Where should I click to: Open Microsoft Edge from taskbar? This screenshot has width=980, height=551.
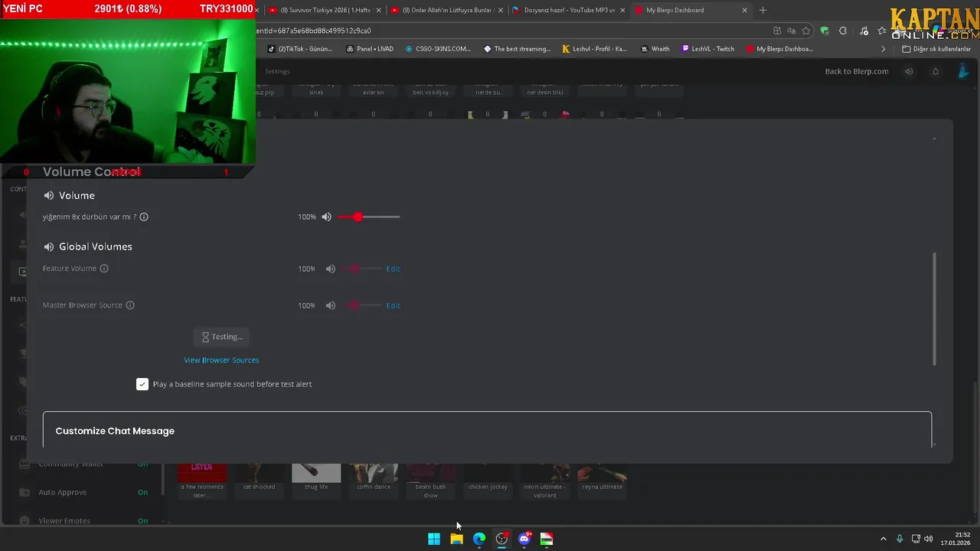479,539
